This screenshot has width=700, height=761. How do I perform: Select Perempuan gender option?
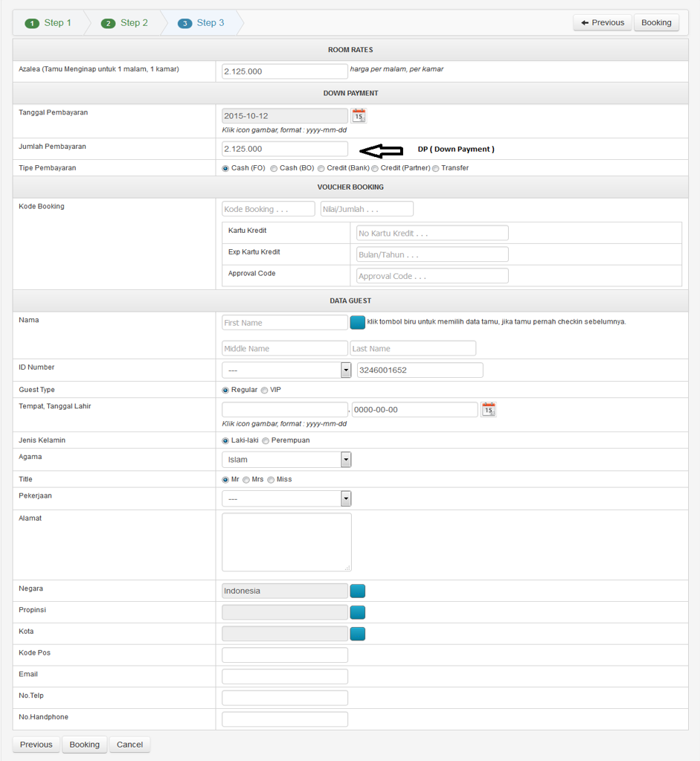click(266, 441)
